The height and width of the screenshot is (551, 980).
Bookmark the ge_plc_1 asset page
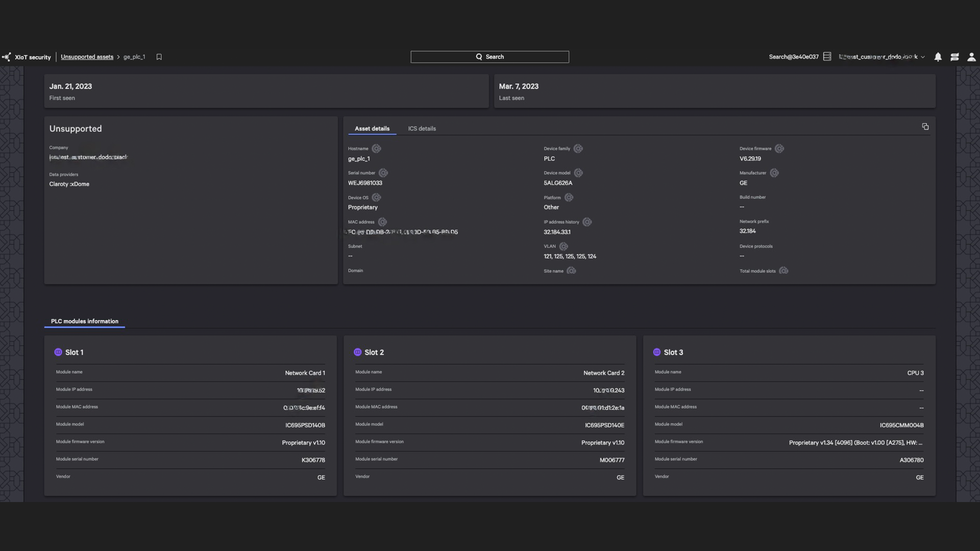[159, 57]
